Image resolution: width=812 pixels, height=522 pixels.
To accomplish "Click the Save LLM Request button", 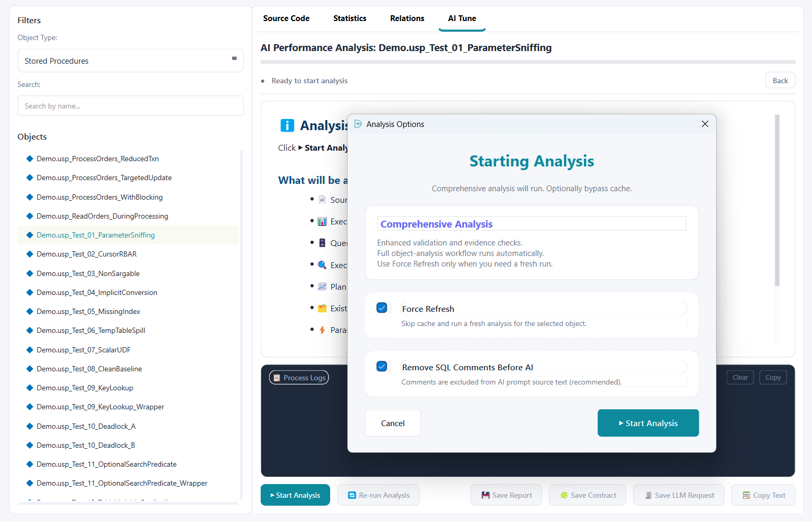I will tap(679, 495).
